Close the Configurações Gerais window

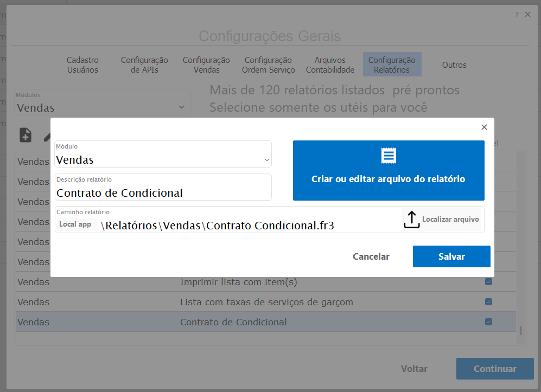tap(528, 15)
